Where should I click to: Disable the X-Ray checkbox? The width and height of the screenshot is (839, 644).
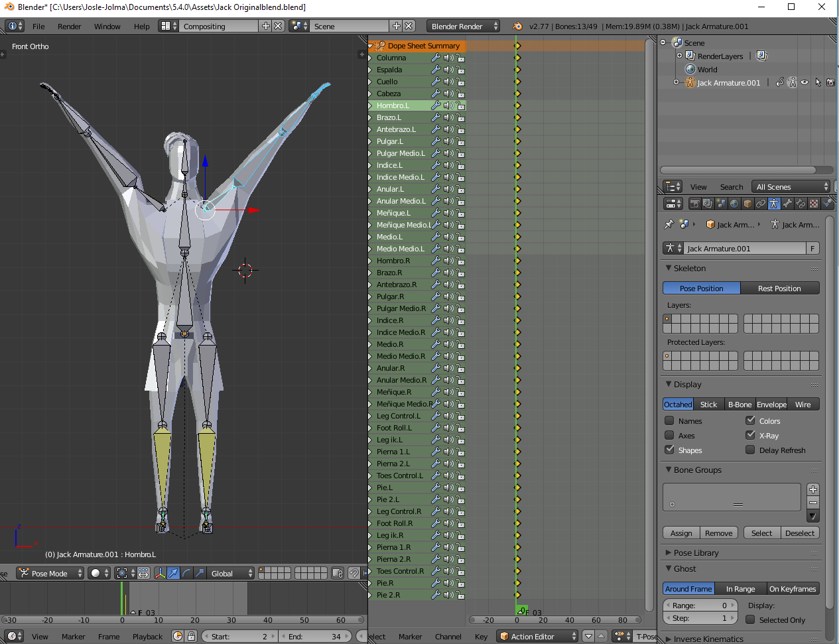coord(750,435)
